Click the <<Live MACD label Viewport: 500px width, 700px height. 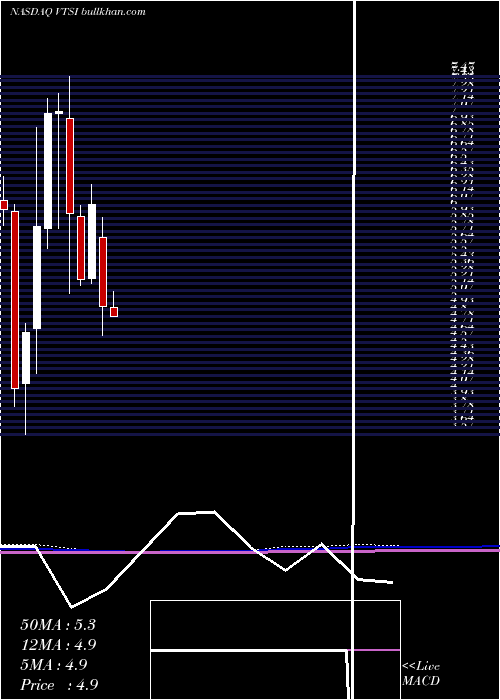(x=421, y=674)
